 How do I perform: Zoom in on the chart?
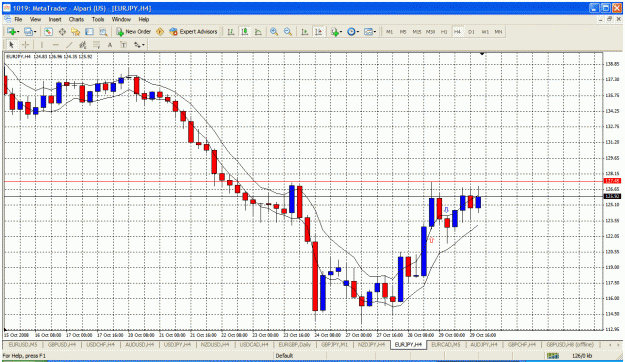[274, 31]
